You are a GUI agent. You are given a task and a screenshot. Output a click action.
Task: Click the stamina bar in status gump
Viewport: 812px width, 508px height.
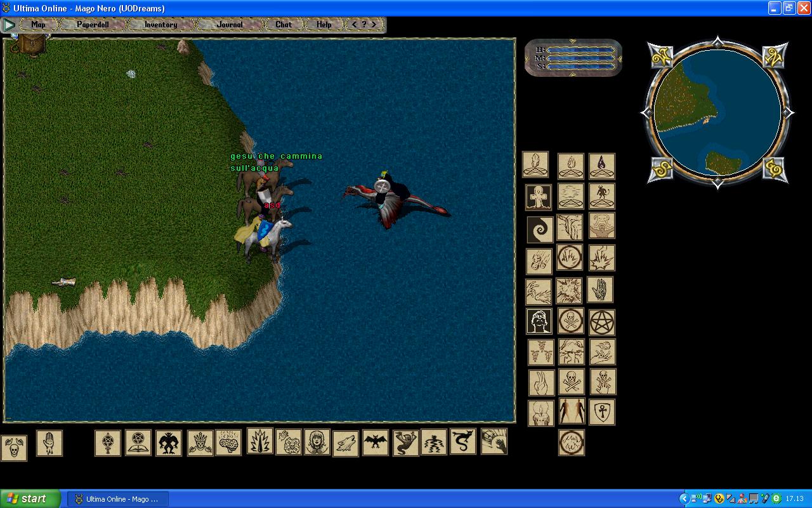[x=580, y=66]
